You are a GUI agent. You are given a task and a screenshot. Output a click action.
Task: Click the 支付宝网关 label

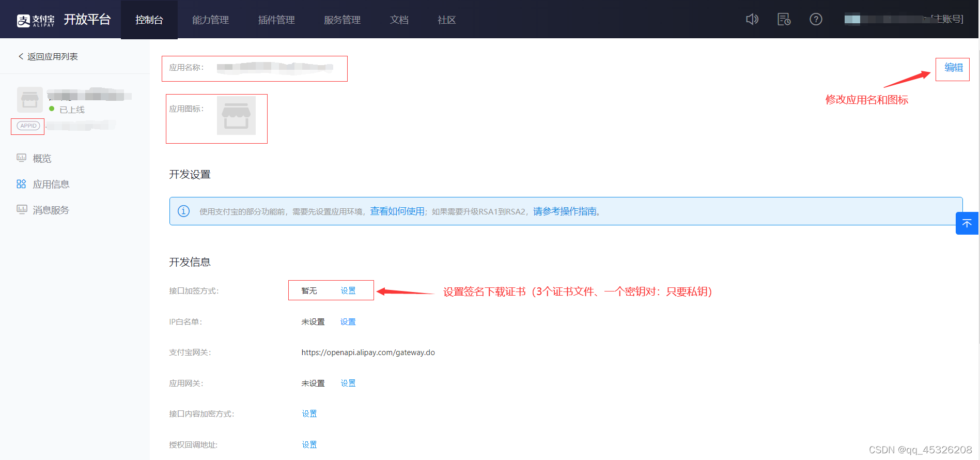(x=190, y=352)
